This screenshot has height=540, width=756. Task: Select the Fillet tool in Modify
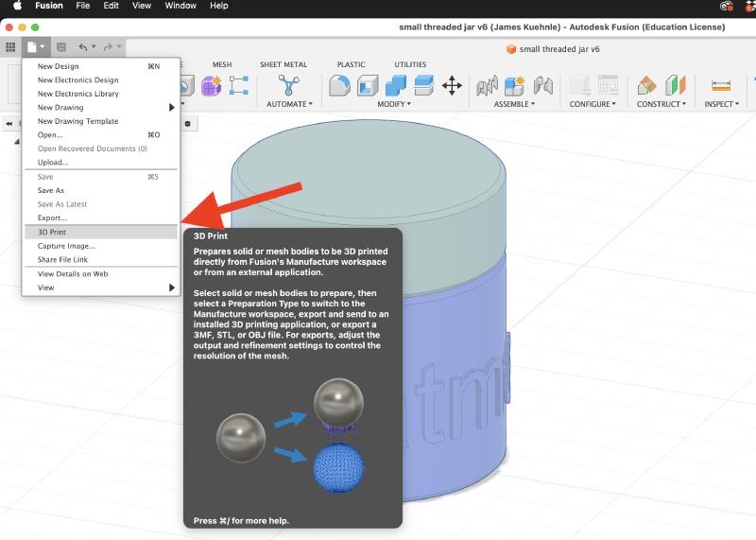pos(339,86)
